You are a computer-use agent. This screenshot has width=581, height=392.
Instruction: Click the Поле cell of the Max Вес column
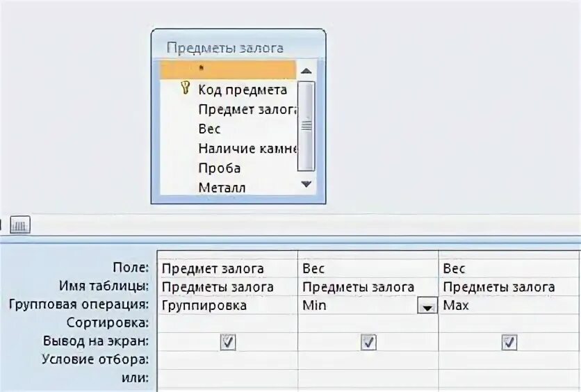click(509, 268)
